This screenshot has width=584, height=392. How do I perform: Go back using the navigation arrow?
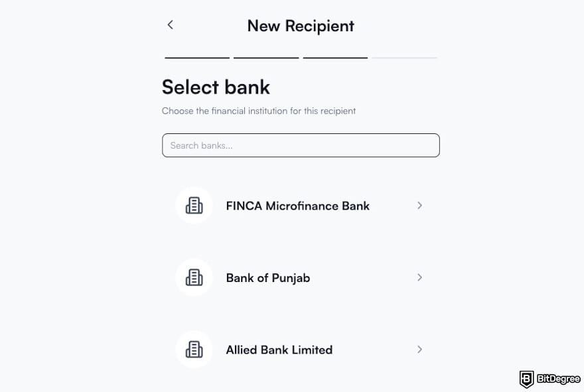(170, 25)
